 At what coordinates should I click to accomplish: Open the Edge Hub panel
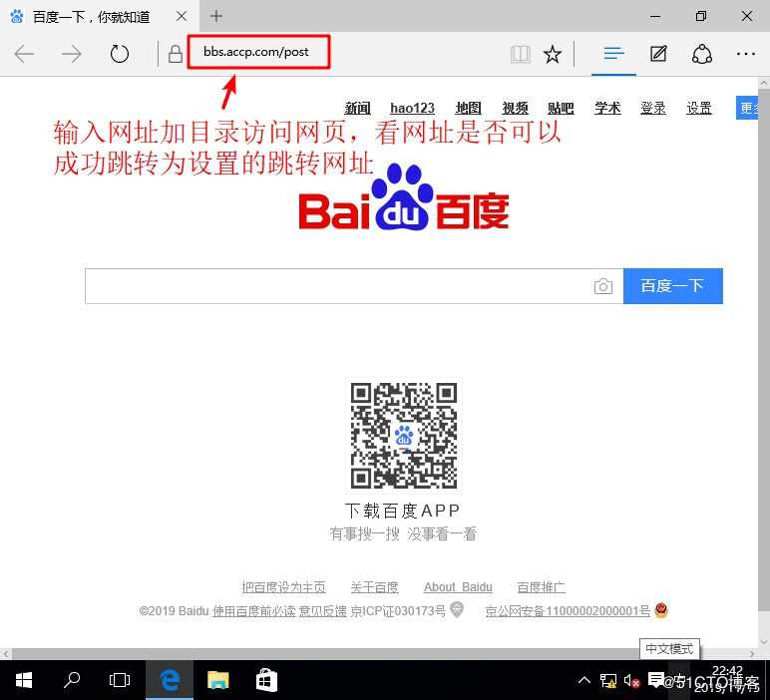tap(613, 54)
